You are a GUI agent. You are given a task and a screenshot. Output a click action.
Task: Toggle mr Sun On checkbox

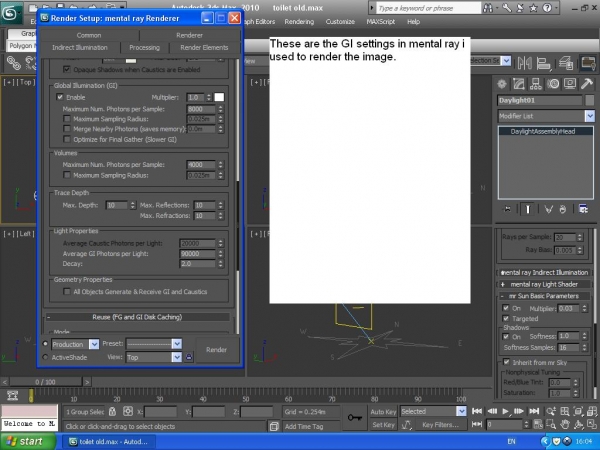tap(506, 308)
